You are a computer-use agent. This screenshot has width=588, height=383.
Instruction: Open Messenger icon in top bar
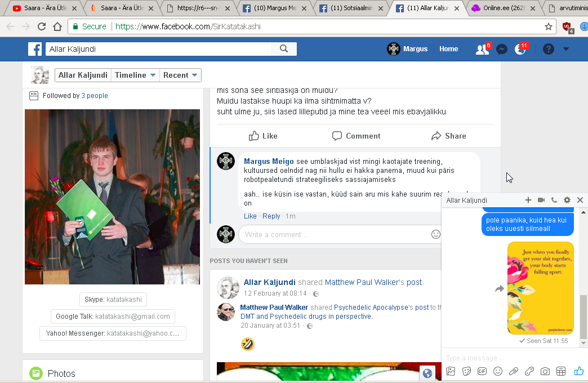coord(502,49)
